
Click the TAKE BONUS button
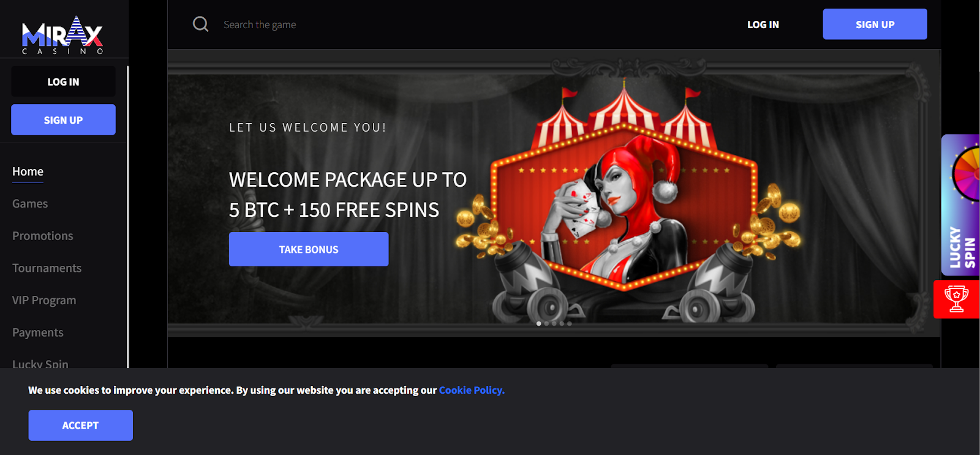pyautogui.click(x=309, y=249)
